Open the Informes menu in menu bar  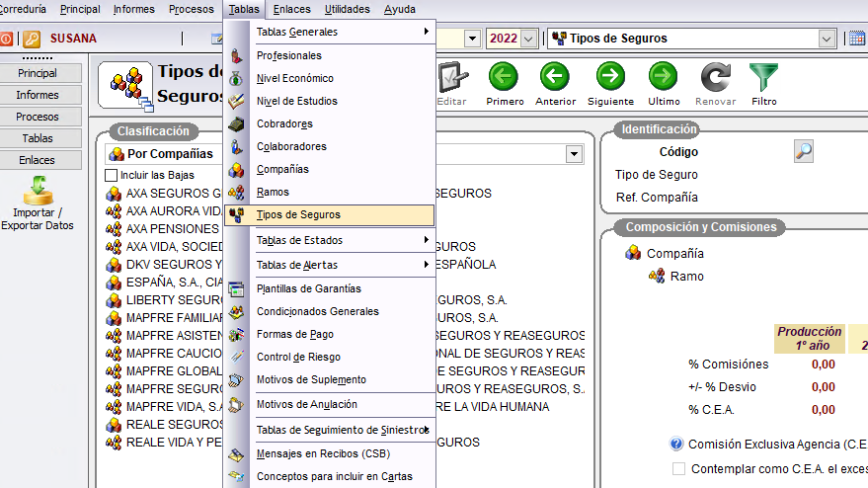pyautogui.click(x=134, y=10)
